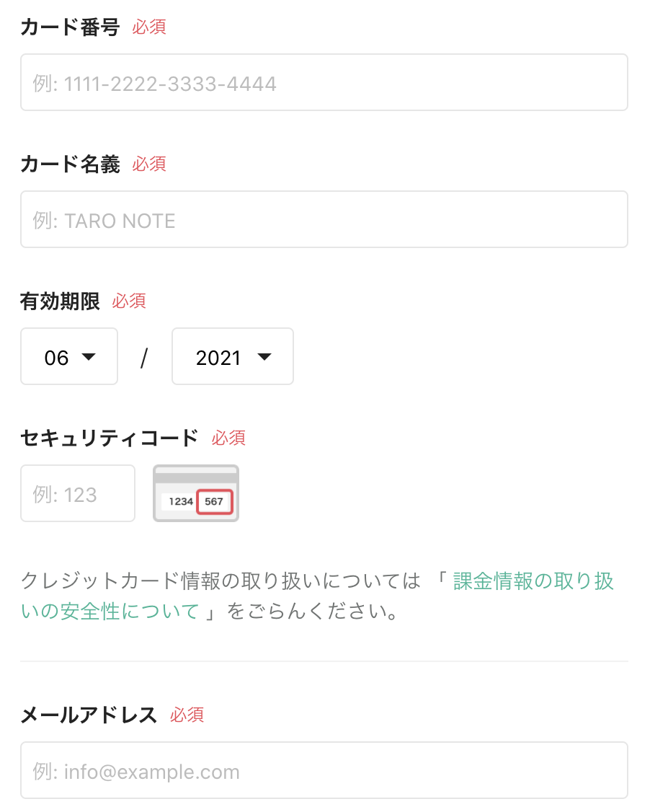The height and width of the screenshot is (812, 650).
Task: Click the 必須 marker next to メールアドレス
Action: coord(187,715)
